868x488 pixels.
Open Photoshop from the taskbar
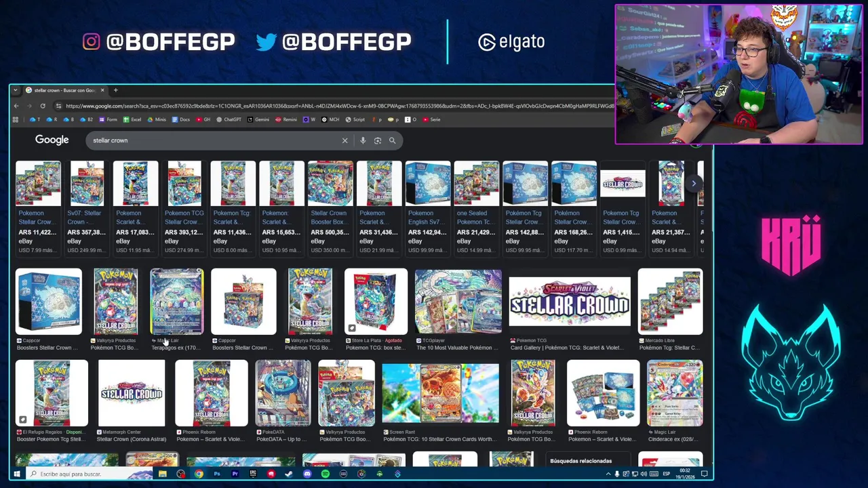[x=217, y=474]
